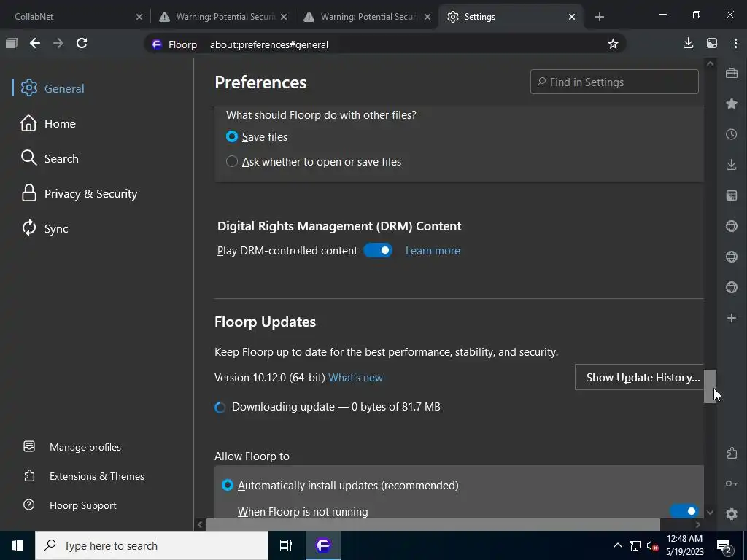
Task: Open the sidebar passwords key icon
Action: [731, 483]
